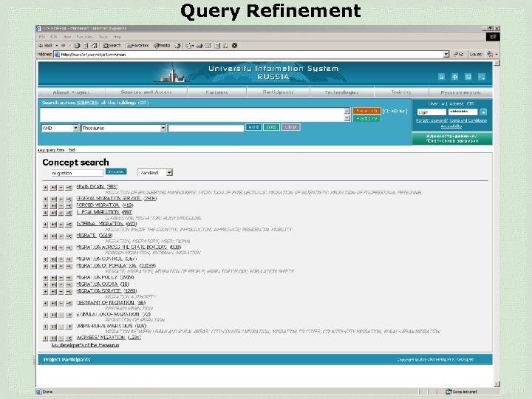The height and width of the screenshot is (399, 532).
Task: Click the plus icon beside MIGRATION CONTROL
Action: pyautogui.click(x=46, y=259)
